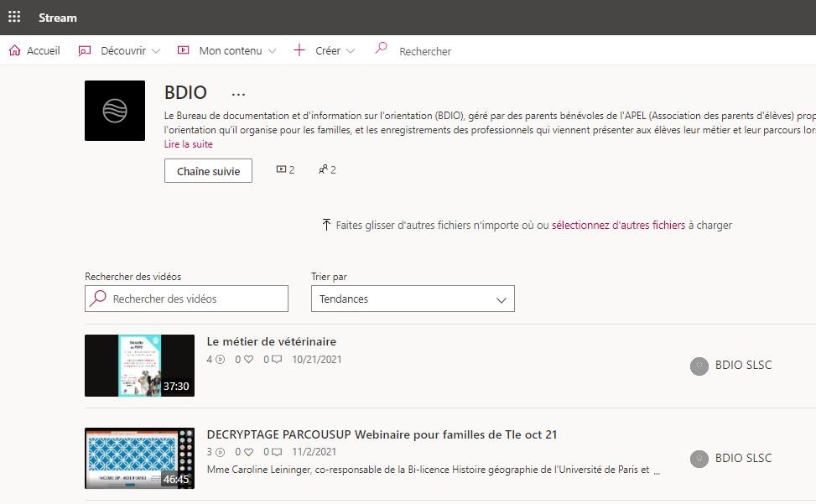Open the Créer menu
This screenshot has height=504, width=816.
[x=325, y=50]
